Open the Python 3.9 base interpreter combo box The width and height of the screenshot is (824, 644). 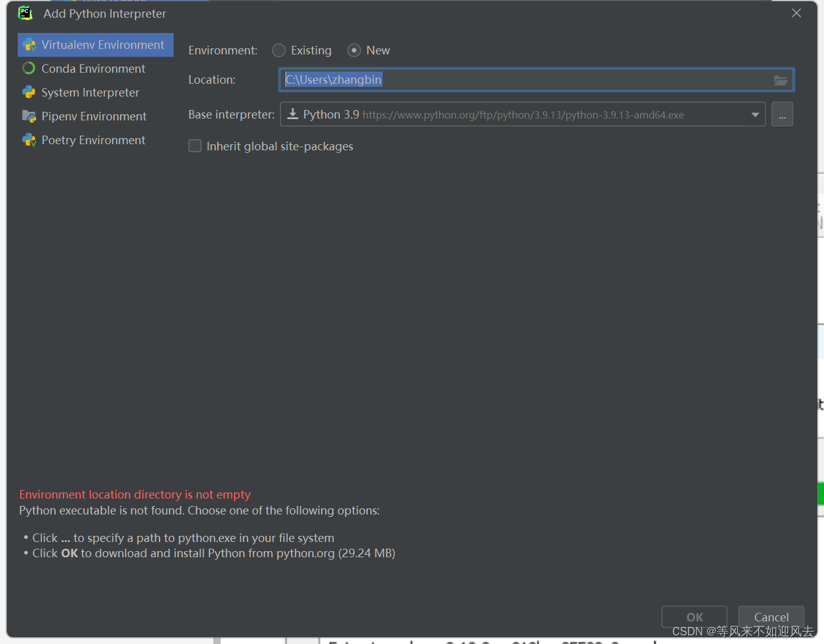coord(523,114)
